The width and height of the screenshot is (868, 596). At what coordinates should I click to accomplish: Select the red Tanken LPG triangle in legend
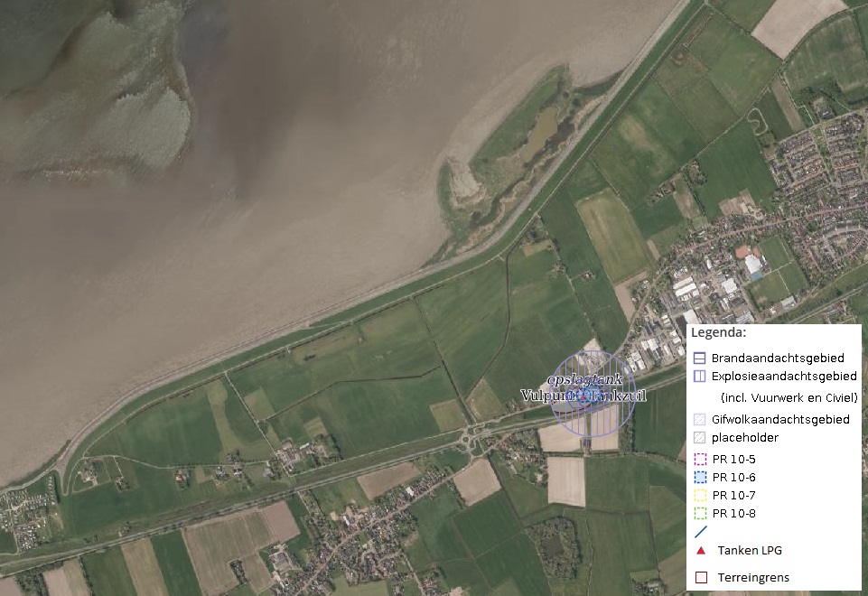[x=701, y=550]
